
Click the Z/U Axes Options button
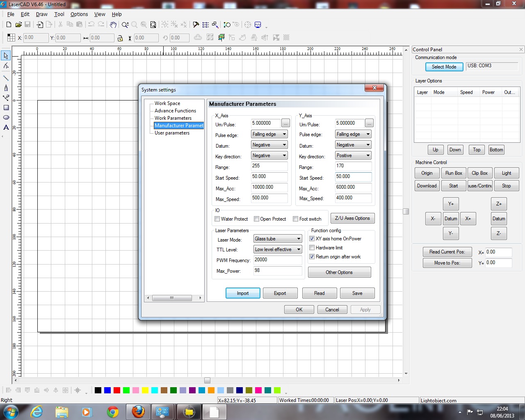(x=352, y=218)
